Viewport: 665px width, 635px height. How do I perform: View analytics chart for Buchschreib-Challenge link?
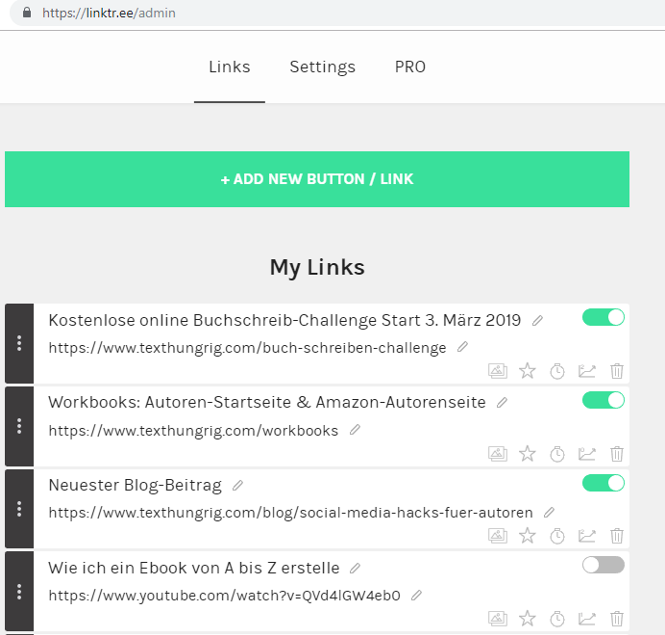tap(587, 371)
